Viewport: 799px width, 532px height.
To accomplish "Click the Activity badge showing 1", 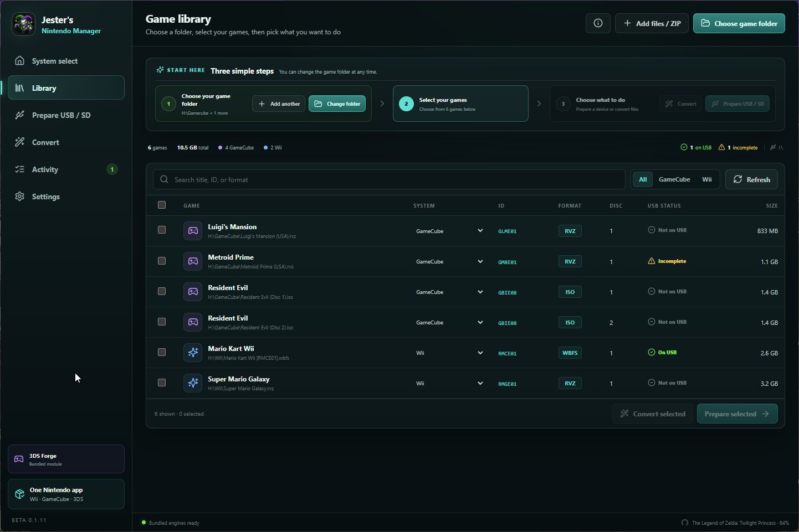I will coord(112,169).
